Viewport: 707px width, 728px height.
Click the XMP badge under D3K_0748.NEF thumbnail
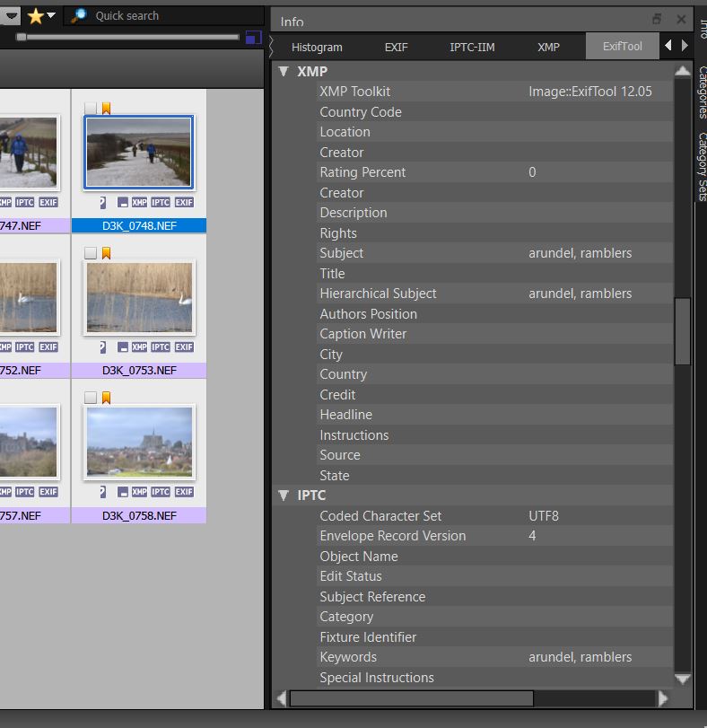[139, 202]
